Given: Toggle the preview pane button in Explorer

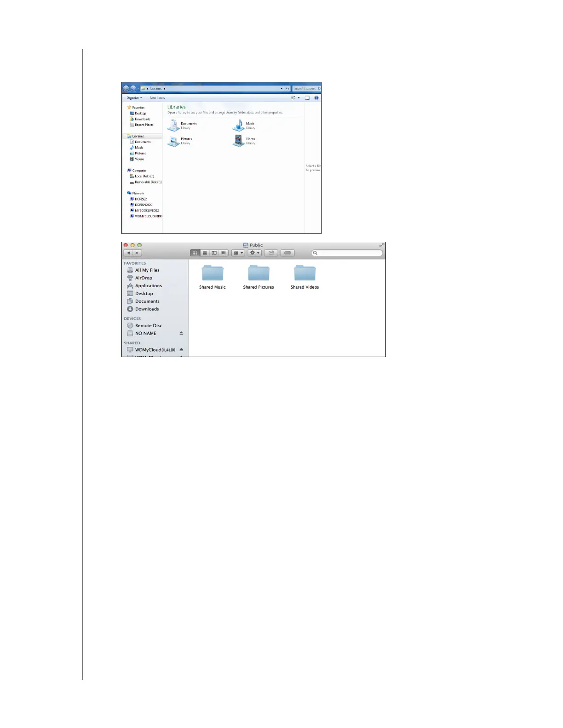Looking at the screenshot, I should click(307, 98).
